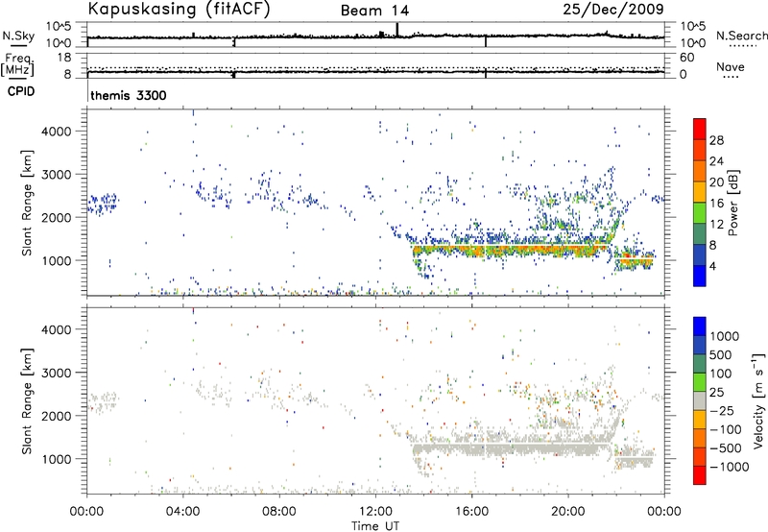768x532 pixels.
Task: Click the Nave legend label
Action: (x=731, y=66)
